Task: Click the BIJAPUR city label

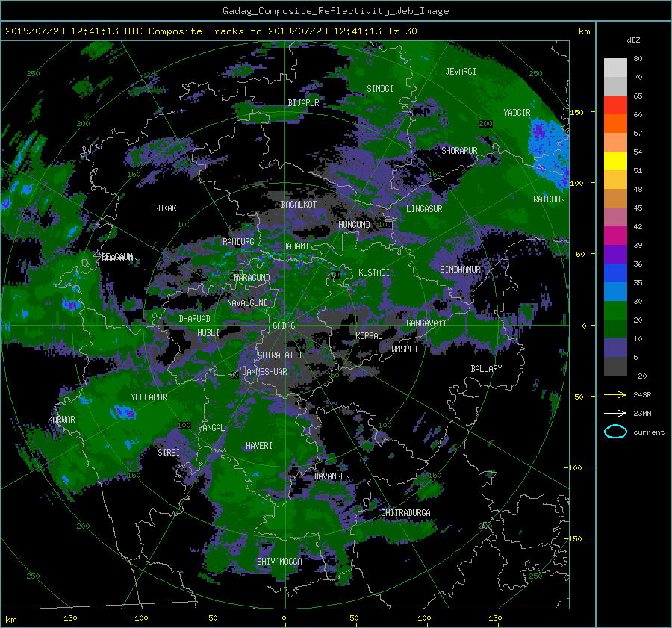Action: click(303, 103)
